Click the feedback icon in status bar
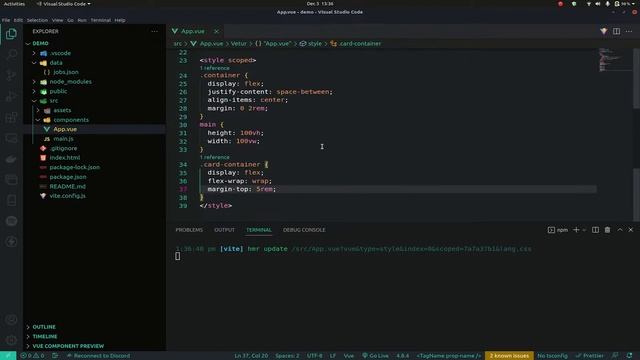The image size is (640, 360). click(x=615, y=356)
